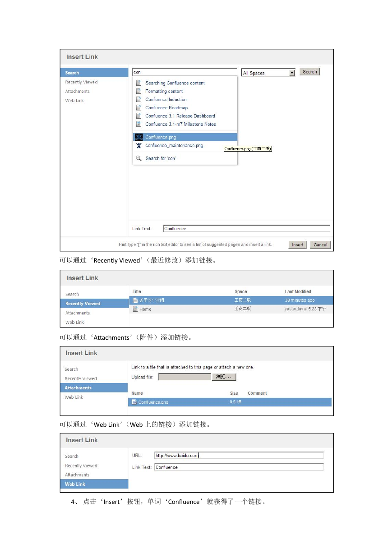Click page icon in the 关于这个空间 row
The image size is (392, 554).
coord(135,300)
